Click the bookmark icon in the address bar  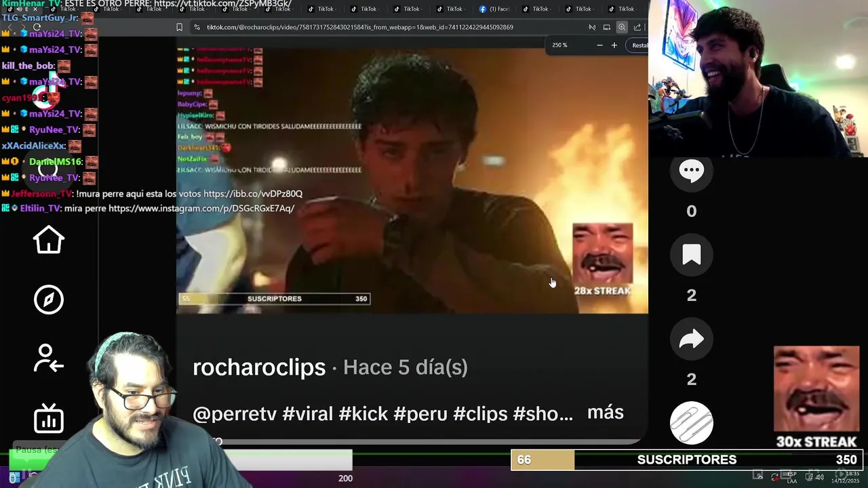coord(179,27)
